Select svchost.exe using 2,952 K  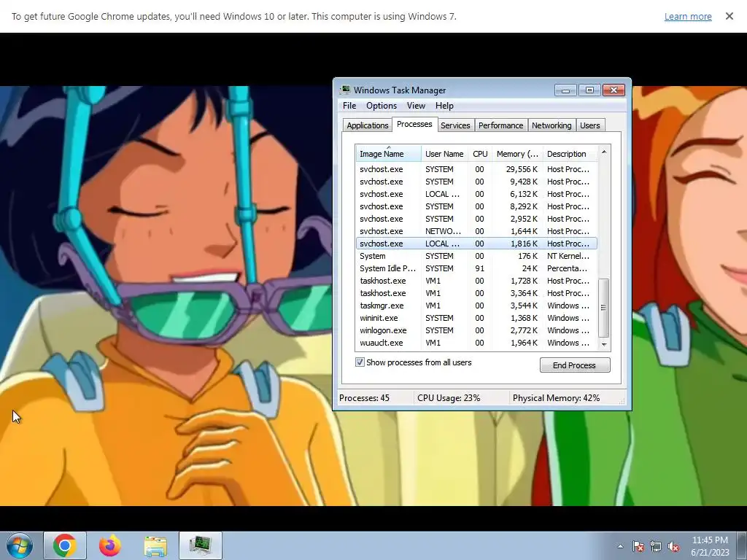[476, 219]
